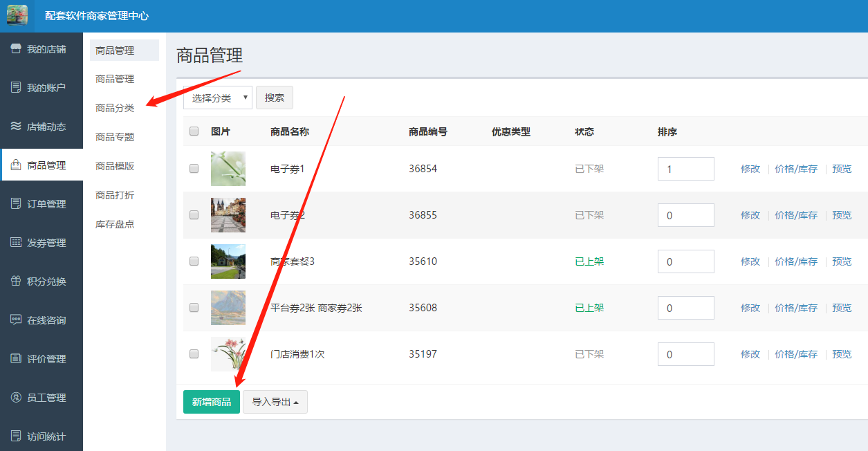Open the 选择分类 category dropdown

coord(218,98)
